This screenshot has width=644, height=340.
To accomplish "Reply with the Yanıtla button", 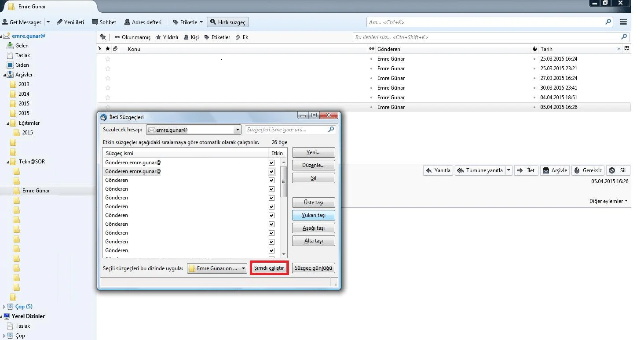I will 438,170.
